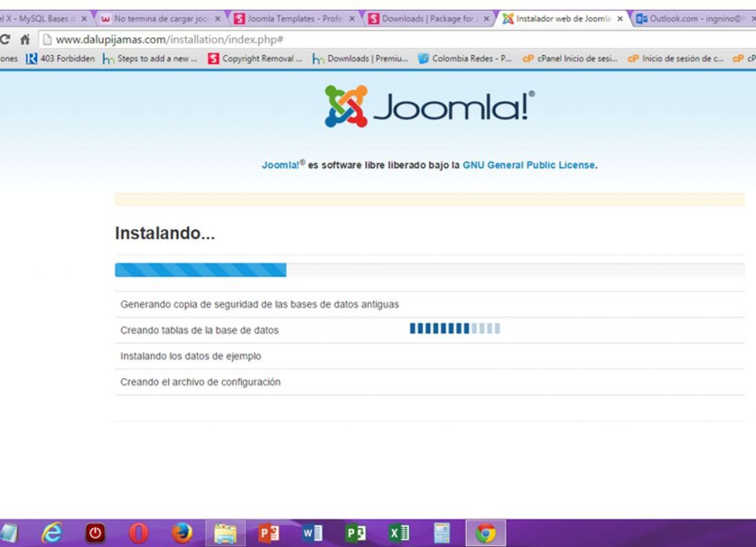Open Excel from the taskbar
This screenshot has height=547, width=756.
pyautogui.click(x=399, y=533)
